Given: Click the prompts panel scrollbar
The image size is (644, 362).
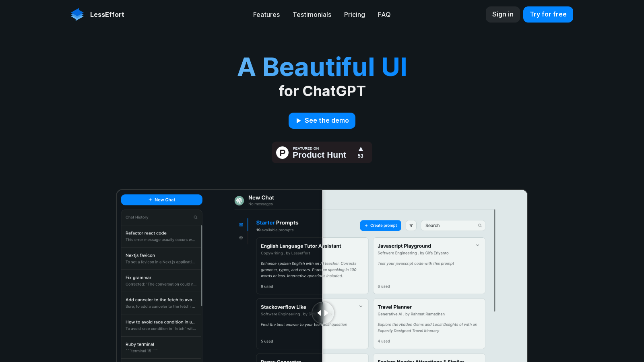Looking at the screenshot, I should point(495,260).
